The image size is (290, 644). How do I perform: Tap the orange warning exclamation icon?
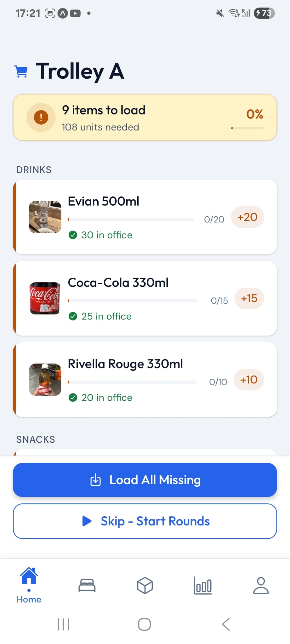click(41, 118)
